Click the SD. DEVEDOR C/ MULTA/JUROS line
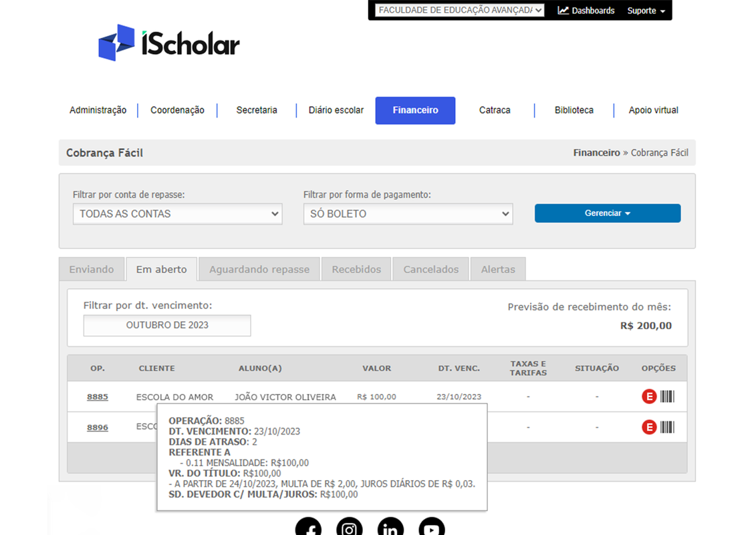This screenshot has width=756, height=535. (x=263, y=494)
